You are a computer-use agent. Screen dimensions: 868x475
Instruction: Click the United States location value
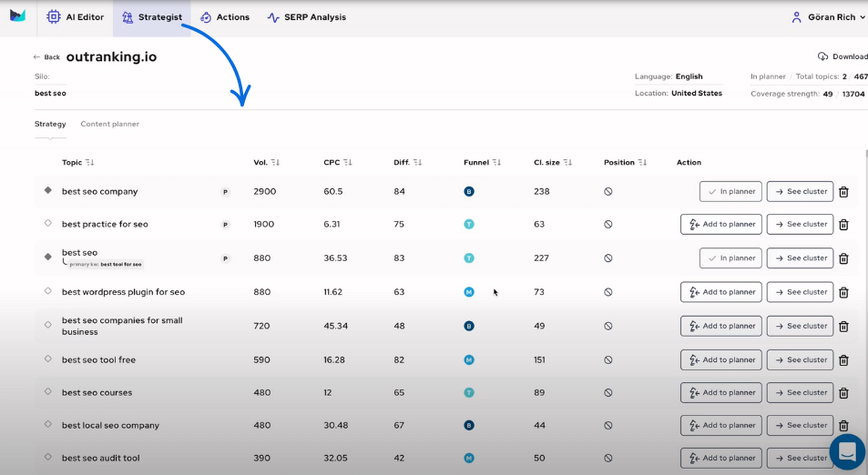point(697,94)
